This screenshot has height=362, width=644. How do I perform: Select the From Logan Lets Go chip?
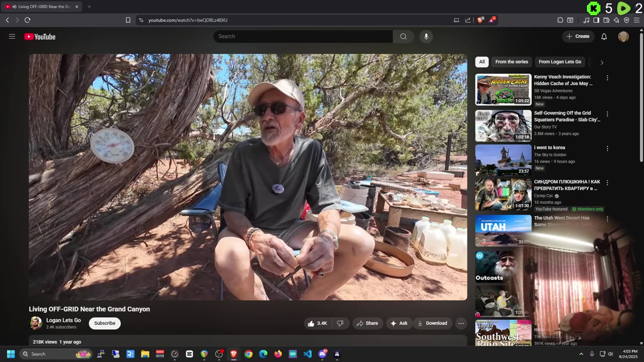pyautogui.click(x=560, y=62)
